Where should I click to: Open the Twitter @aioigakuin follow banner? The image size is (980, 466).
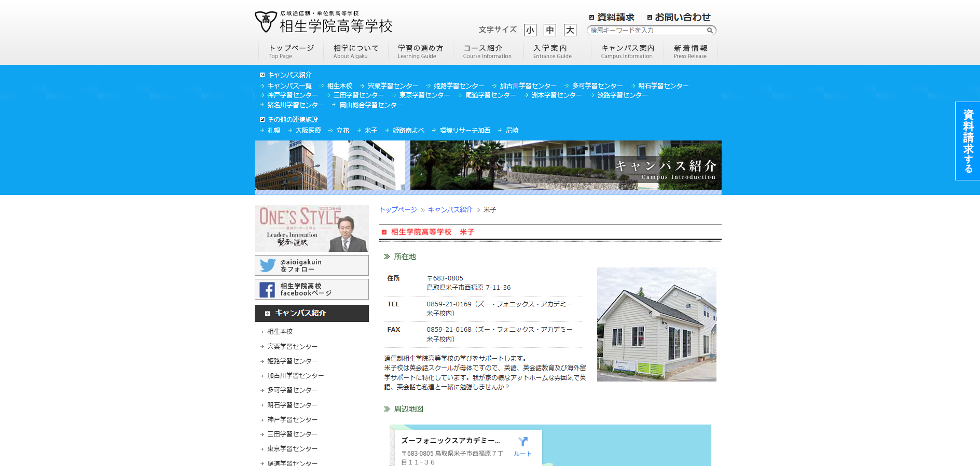point(311,265)
